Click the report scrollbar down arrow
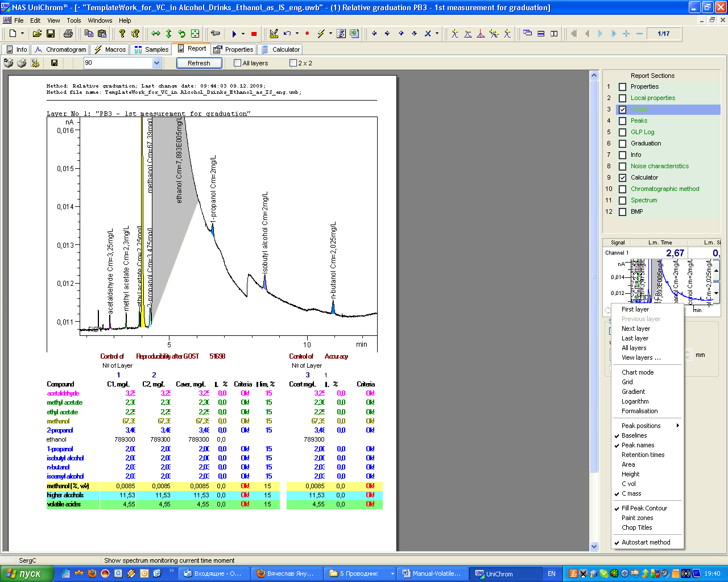This screenshot has height=582, width=728. point(594,547)
